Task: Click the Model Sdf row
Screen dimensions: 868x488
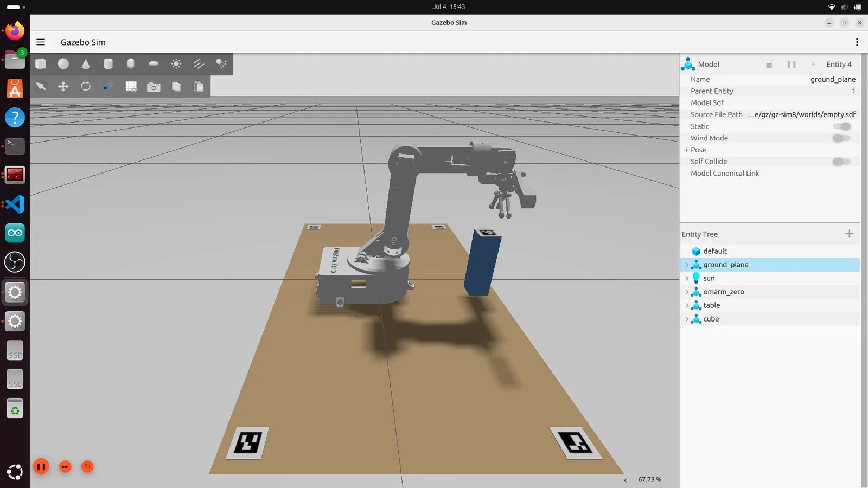Action: tap(770, 103)
